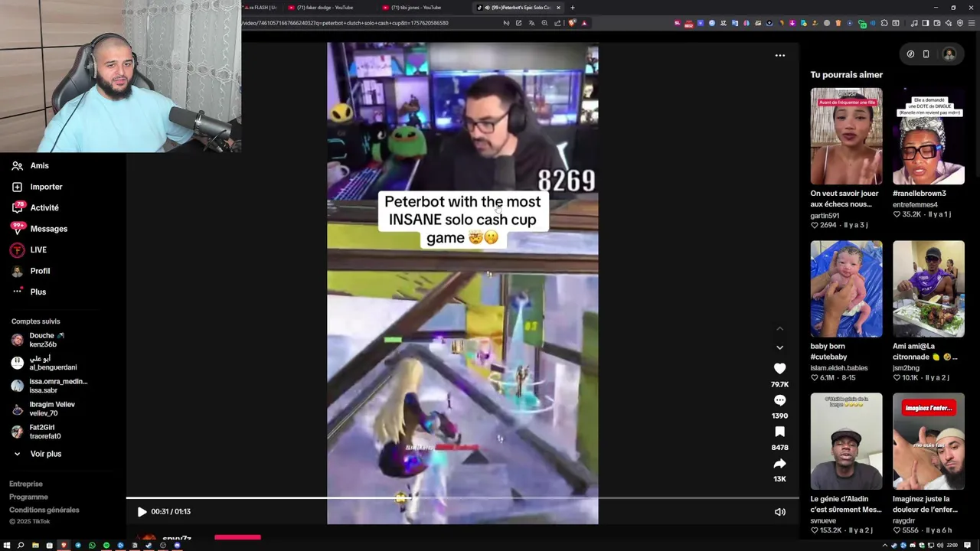
Task: Open the TikTok profile avatar top right
Action: pyautogui.click(x=949, y=54)
